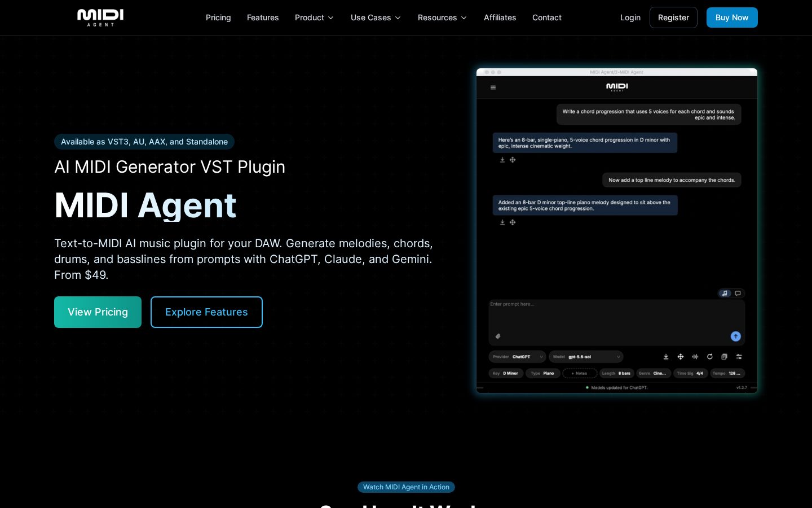Open the Contact nav link
The height and width of the screenshot is (508, 812).
[547, 17]
